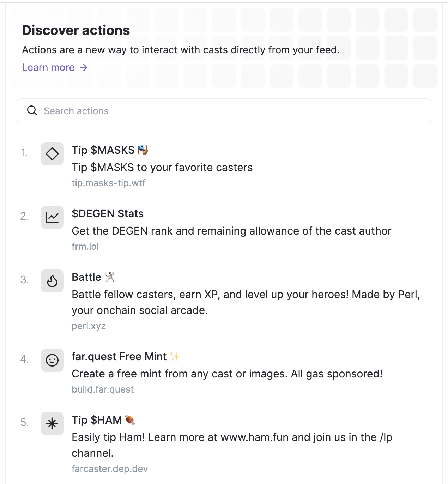Select the diamond icon for Tip $MASKS
Image resolution: width=448 pixels, height=484 pixels.
52,153
